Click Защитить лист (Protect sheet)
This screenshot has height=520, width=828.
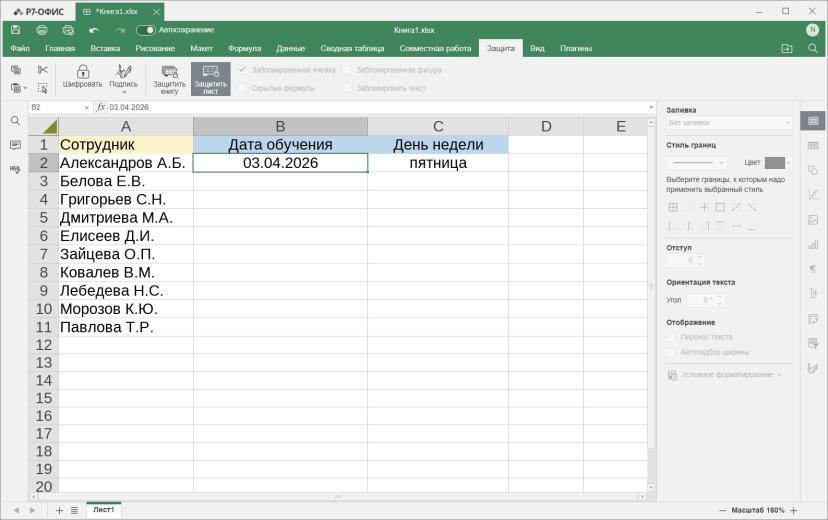(211, 79)
